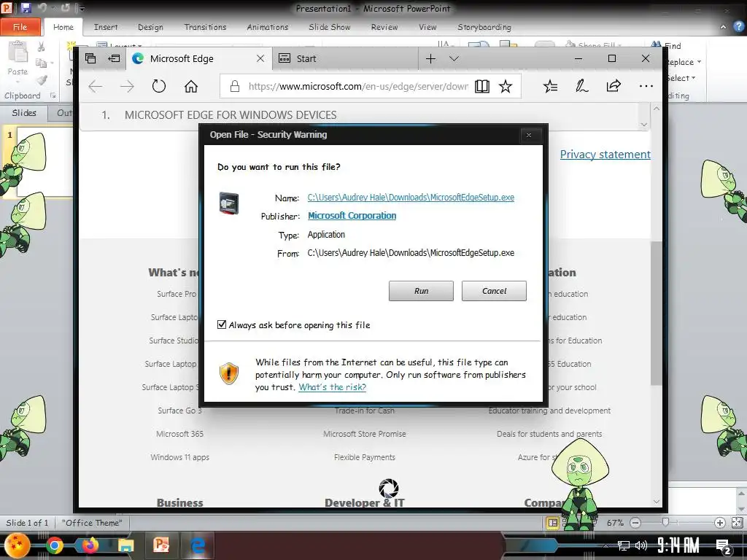Image resolution: width=747 pixels, height=560 pixels.
Task: Add page to favorites with star icon
Action: pos(506,86)
